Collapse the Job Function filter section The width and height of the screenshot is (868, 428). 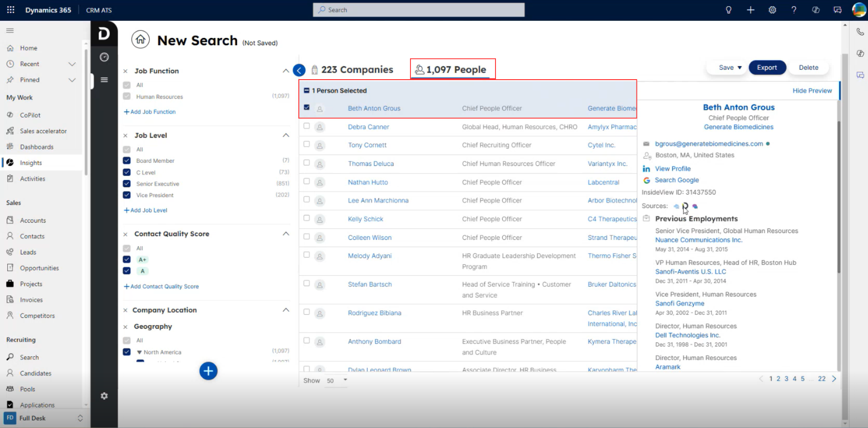point(286,71)
